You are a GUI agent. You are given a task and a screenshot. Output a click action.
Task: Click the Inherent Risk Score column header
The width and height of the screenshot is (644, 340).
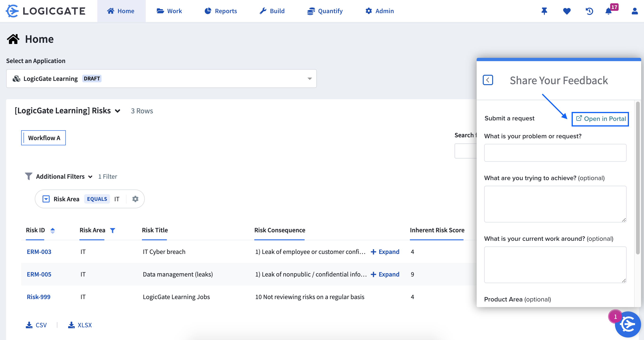click(437, 230)
